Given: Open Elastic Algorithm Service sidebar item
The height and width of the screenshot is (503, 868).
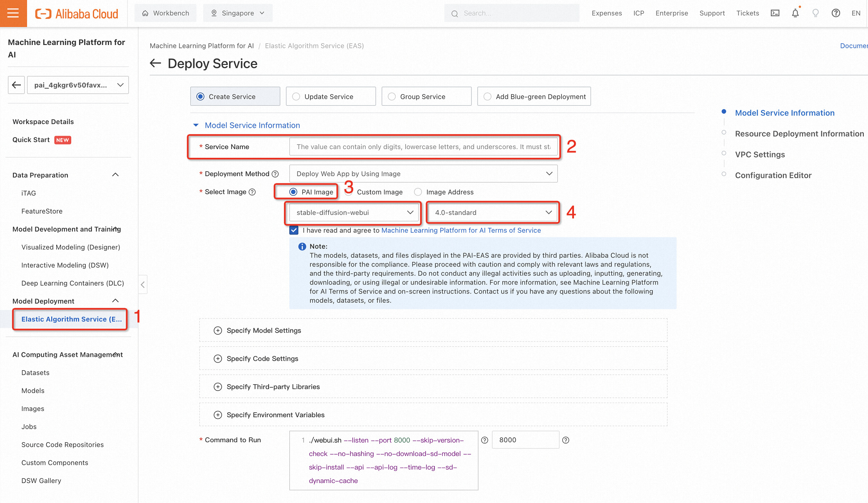Looking at the screenshot, I should [72, 319].
